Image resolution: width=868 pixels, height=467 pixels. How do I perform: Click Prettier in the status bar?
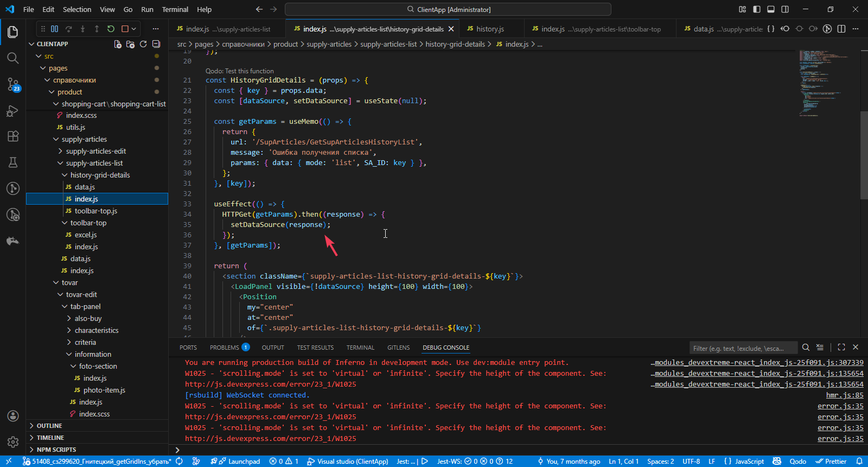tap(831, 462)
